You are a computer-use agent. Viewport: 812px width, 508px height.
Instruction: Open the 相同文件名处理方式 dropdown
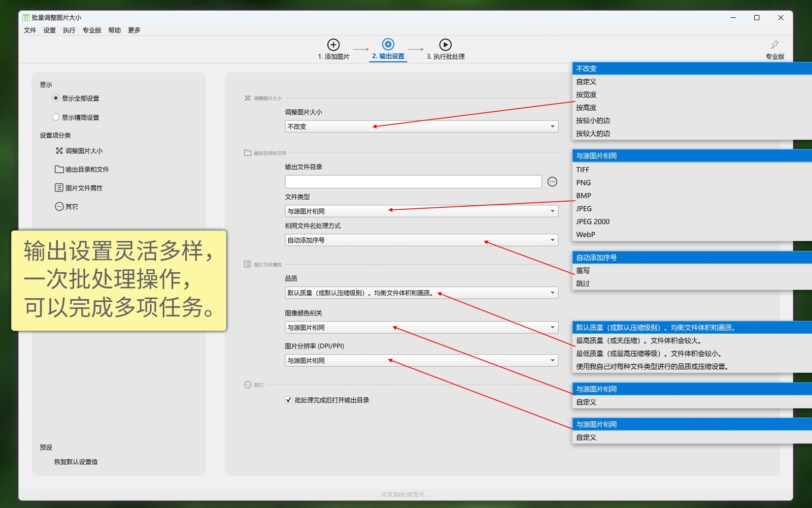421,240
